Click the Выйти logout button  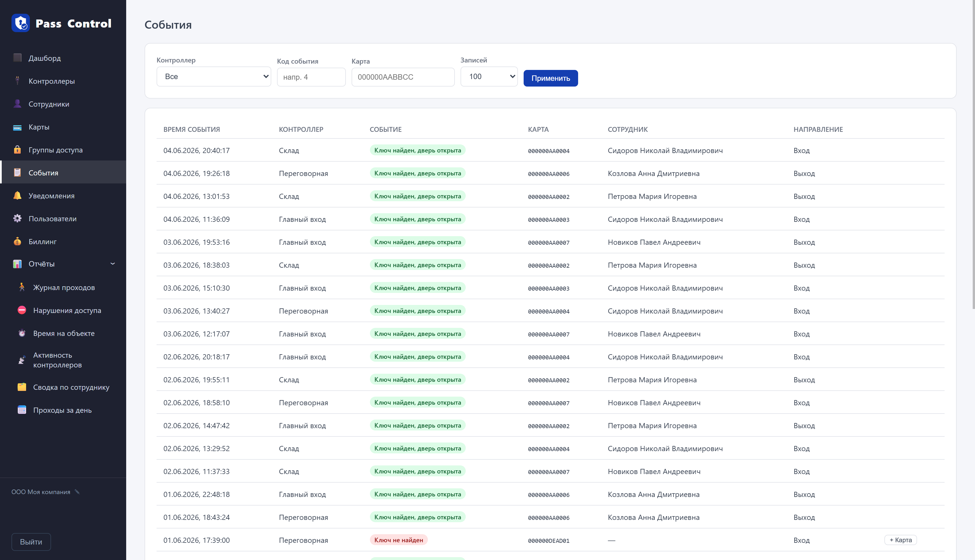pos(31,542)
